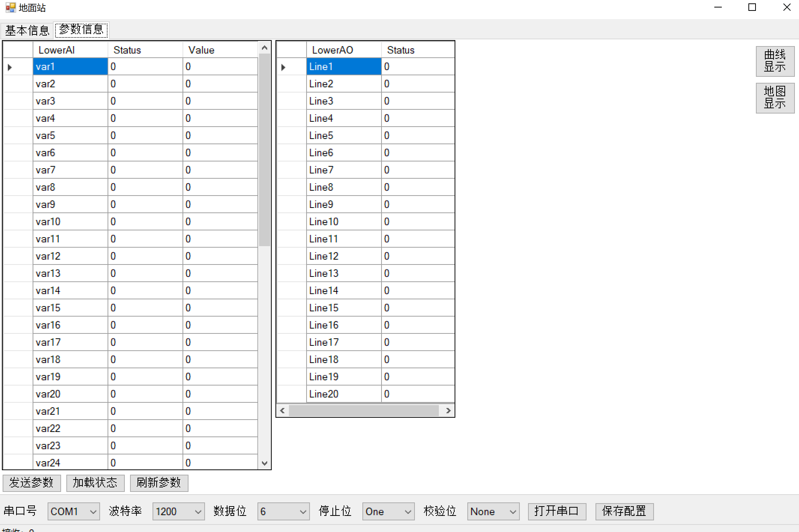This screenshot has width=799, height=532.
Task: Click the 加载状态 (load status) button
Action: coord(95,483)
